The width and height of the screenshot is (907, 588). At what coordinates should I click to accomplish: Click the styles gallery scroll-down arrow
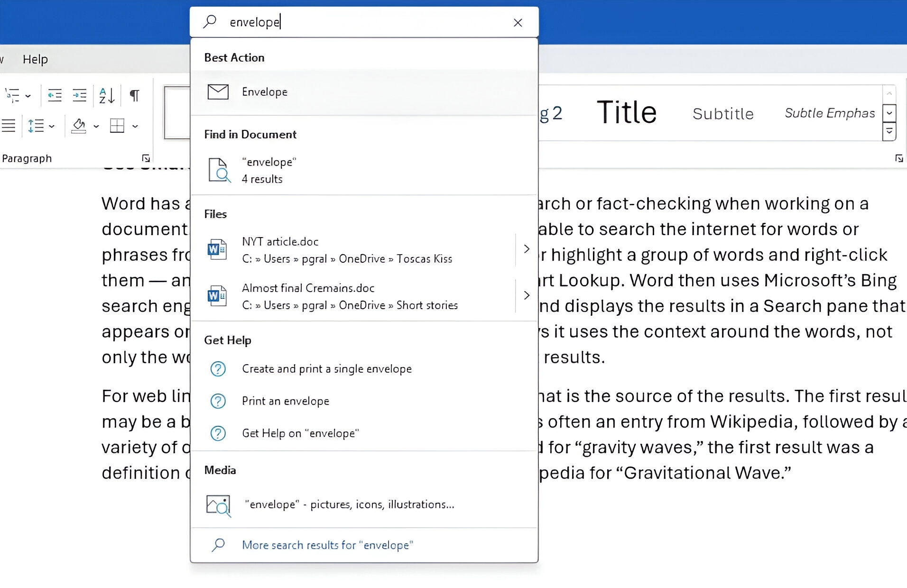click(x=889, y=113)
